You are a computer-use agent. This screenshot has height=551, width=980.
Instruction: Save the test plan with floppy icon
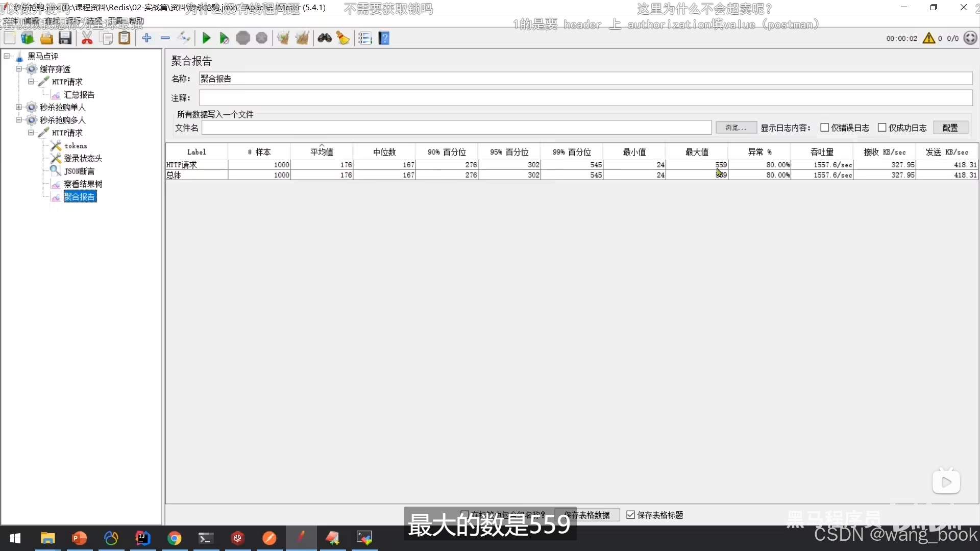click(65, 38)
